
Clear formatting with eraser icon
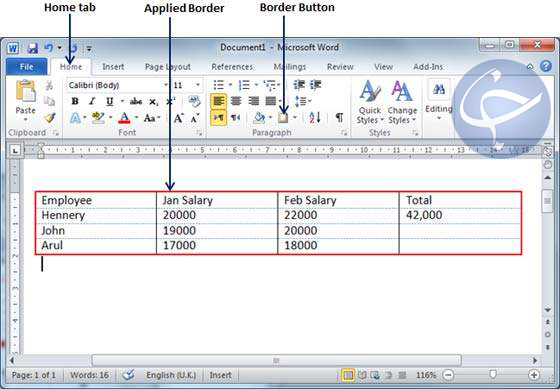[x=195, y=101]
